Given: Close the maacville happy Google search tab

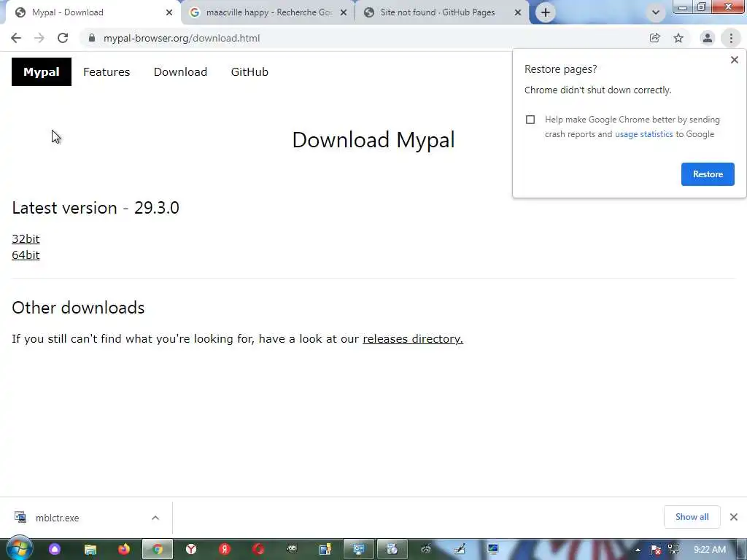Looking at the screenshot, I should pos(344,12).
